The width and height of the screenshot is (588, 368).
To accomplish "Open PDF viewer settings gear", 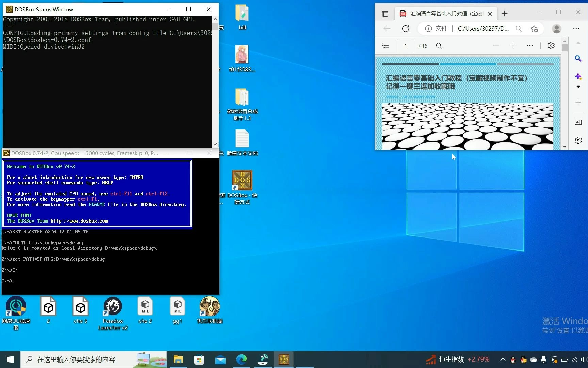I will click(551, 46).
